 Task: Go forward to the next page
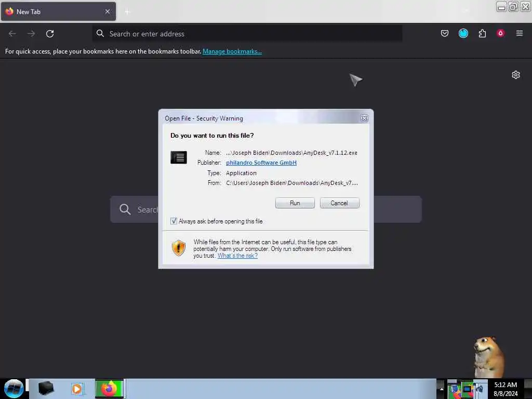pos(31,34)
